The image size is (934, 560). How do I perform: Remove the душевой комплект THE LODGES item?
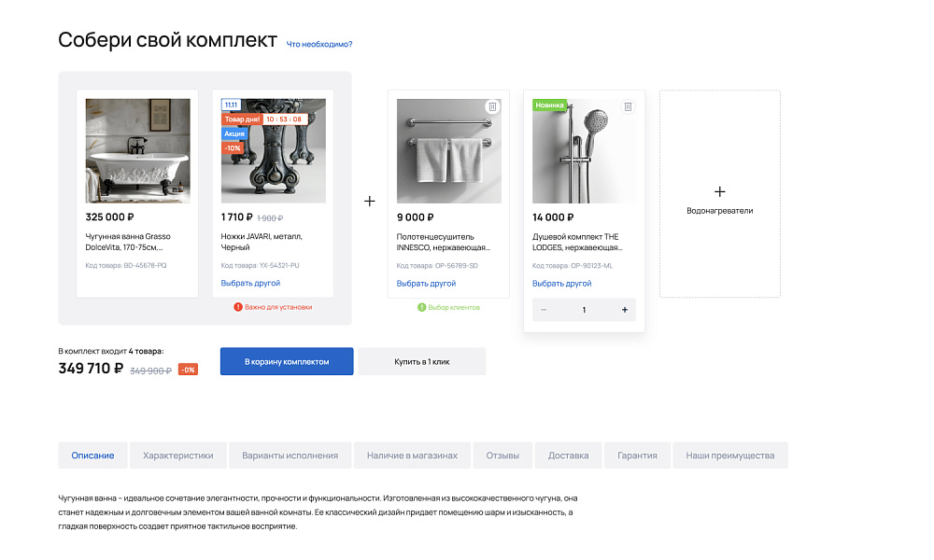click(628, 107)
